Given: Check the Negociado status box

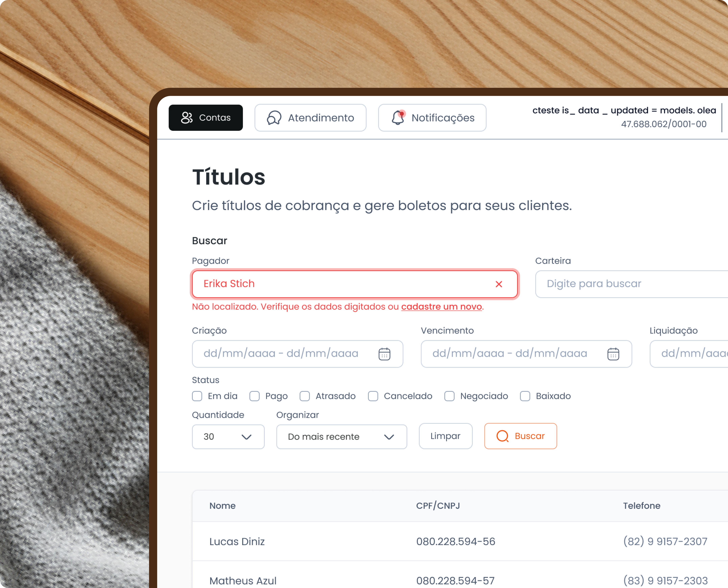Looking at the screenshot, I should (x=449, y=396).
